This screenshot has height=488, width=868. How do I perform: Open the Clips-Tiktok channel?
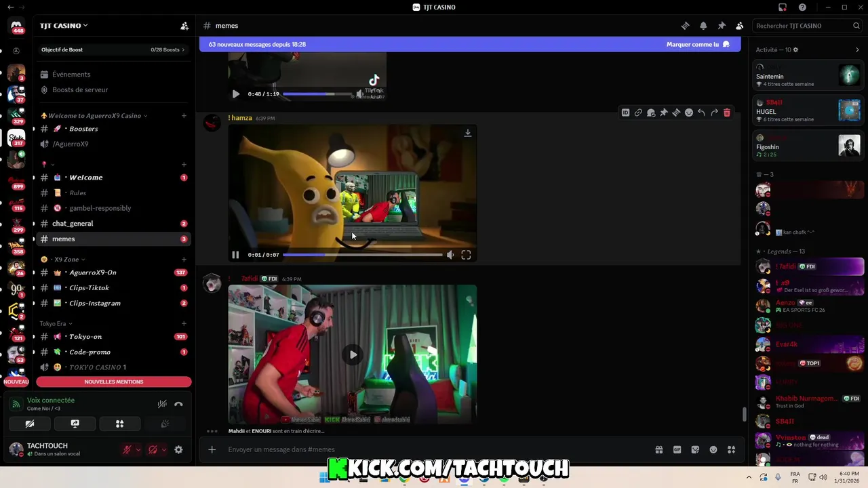[x=113, y=288]
